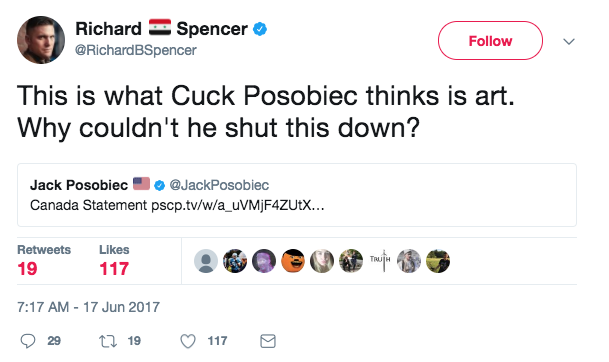Image resolution: width=609 pixels, height=362 pixels.
Task: Click the purple-tinted liker avatar
Action: tap(264, 261)
